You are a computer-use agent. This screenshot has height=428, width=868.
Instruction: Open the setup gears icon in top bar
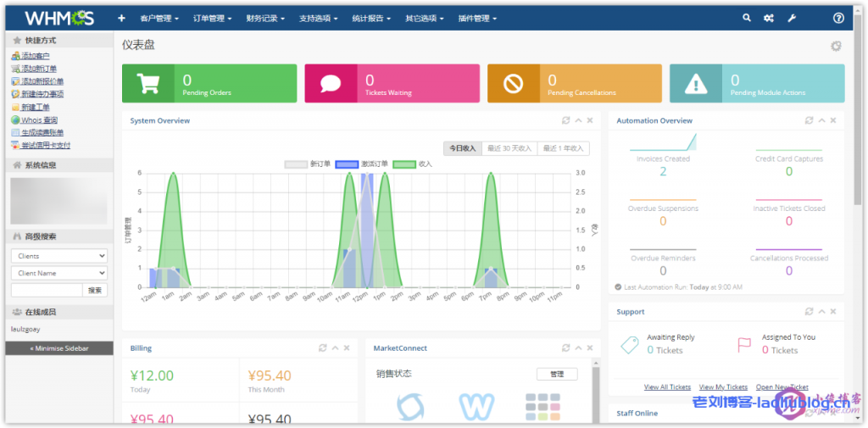click(x=769, y=18)
